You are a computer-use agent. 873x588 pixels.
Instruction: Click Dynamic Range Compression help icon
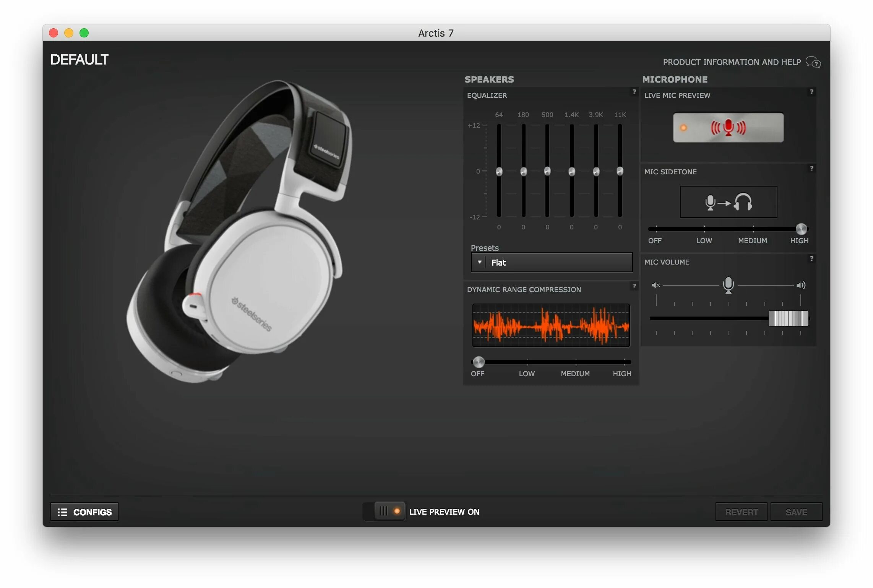tap(634, 286)
